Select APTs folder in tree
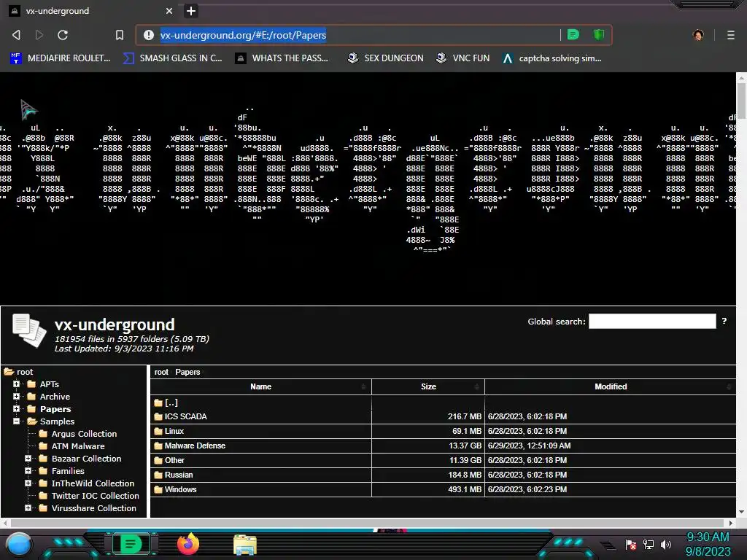This screenshot has height=560, width=747. 49,384
